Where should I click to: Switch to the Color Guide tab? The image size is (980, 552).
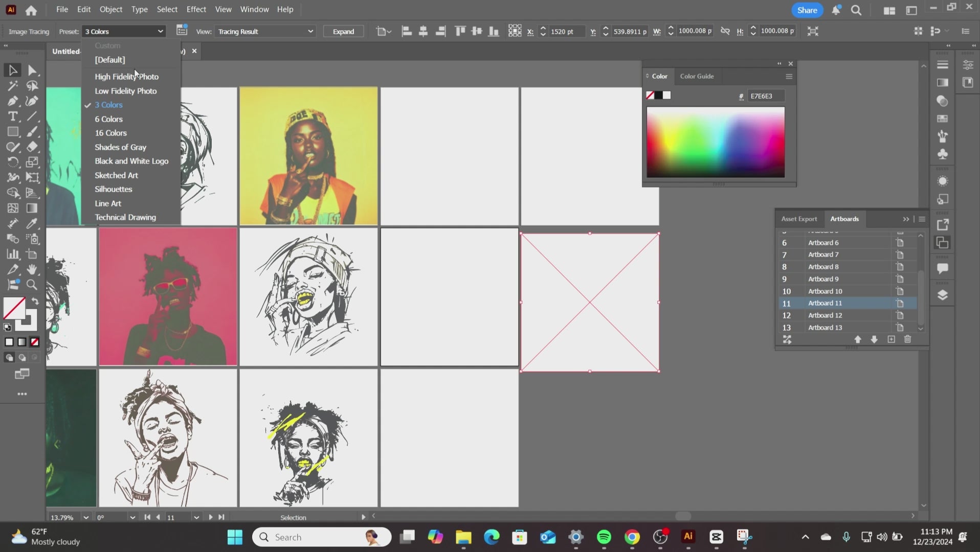(x=697, y=76)
